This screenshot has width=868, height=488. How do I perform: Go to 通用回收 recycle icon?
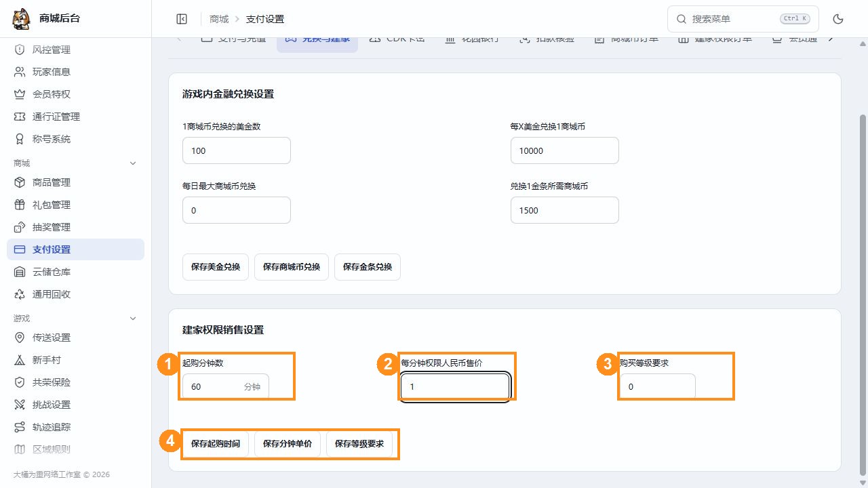click(x=20, y=294)
